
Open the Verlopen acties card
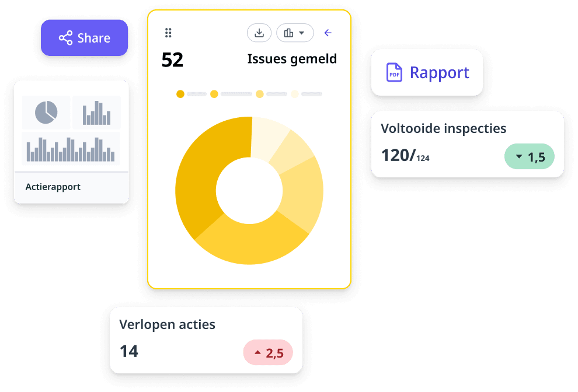pos(206,339)
